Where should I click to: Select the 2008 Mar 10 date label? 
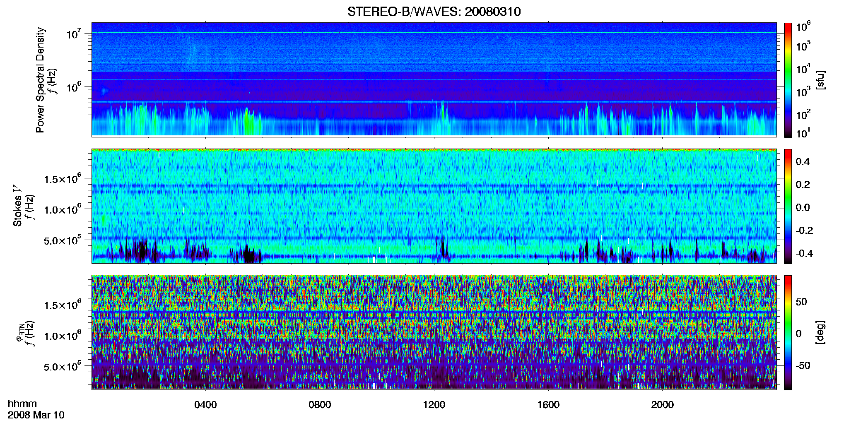[36, 415]
